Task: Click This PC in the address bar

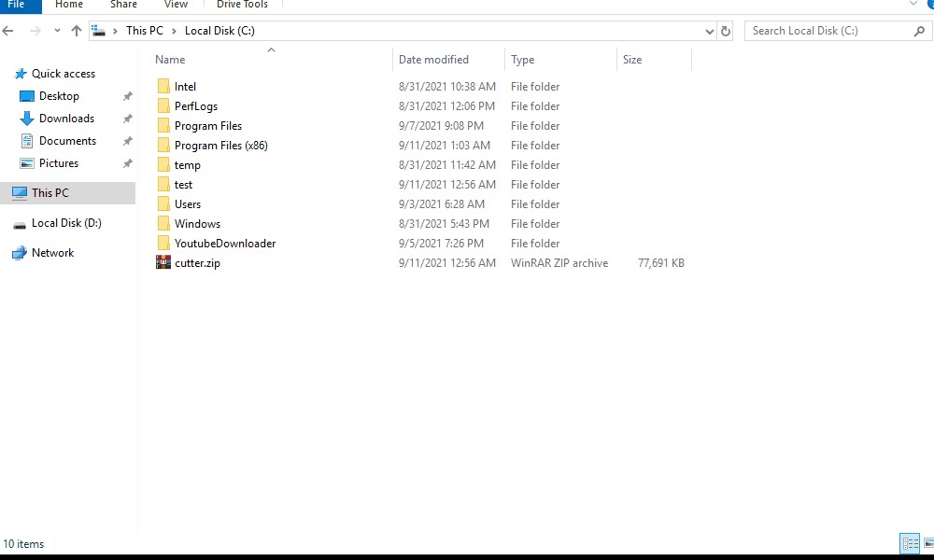Action: 145,31
